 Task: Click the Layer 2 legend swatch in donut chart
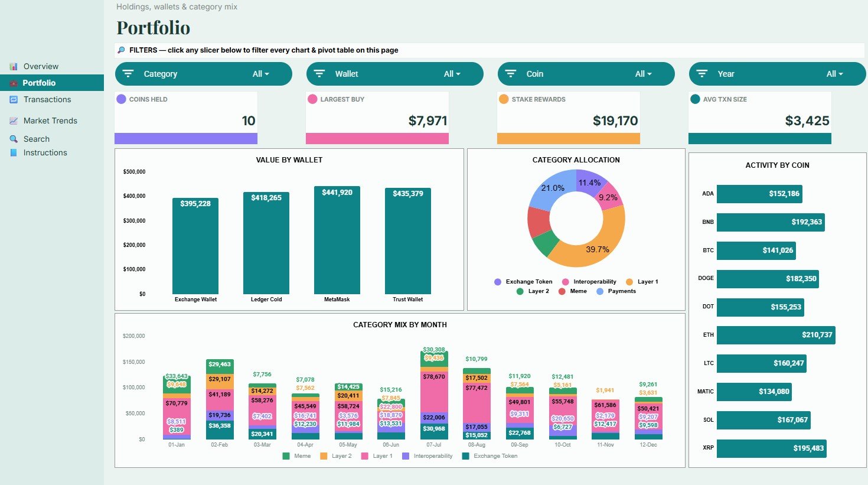(x=520, y=291)
